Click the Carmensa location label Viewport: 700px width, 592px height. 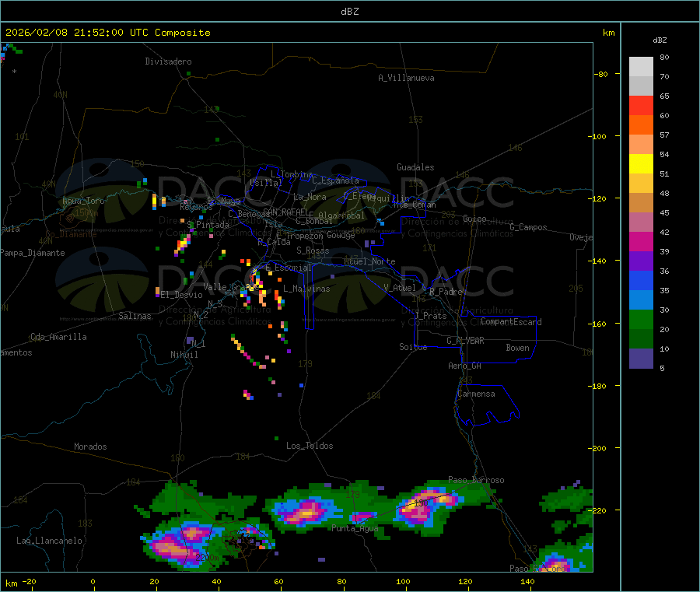click(476, 394)
